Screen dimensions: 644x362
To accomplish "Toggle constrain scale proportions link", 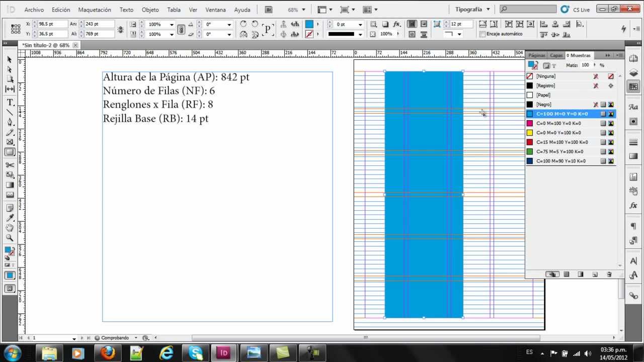I will tap(181, 30).
